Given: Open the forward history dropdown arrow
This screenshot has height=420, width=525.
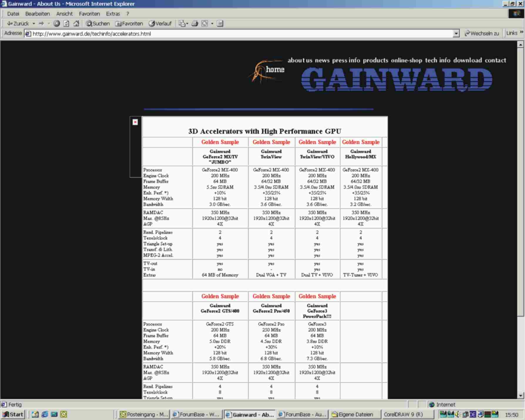Looking at the screenshot, I should [x=48, y=23].
